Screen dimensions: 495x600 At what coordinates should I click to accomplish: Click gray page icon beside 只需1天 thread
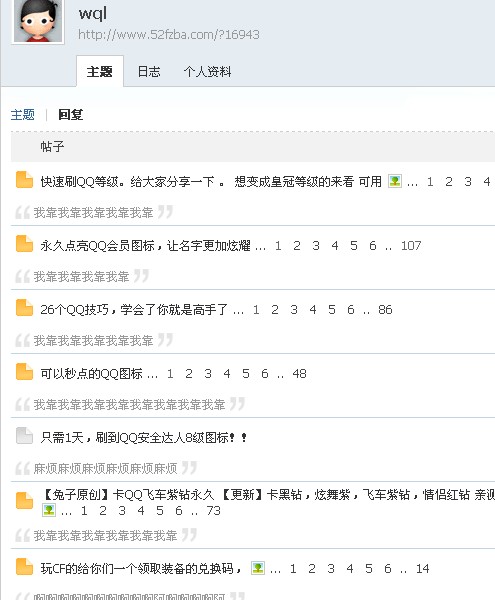(x=24, y=436)
